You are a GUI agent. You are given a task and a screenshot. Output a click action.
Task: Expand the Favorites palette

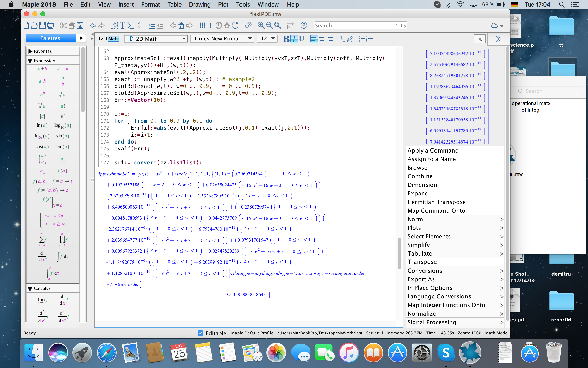pyautogui.click(x=30, y=51)
